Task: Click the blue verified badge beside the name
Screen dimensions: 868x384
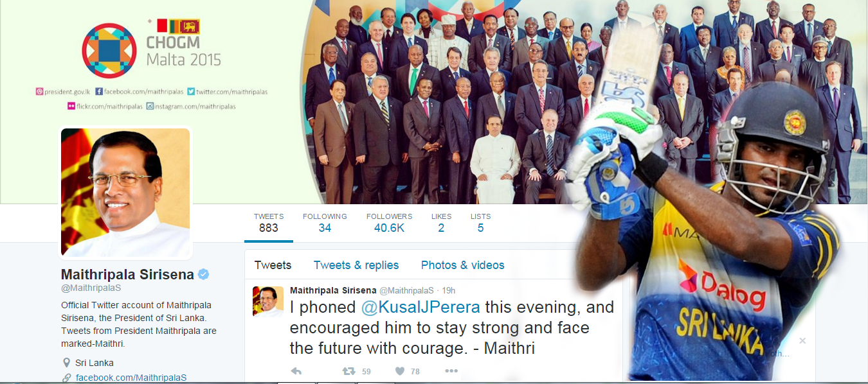Action: (203, 274)
